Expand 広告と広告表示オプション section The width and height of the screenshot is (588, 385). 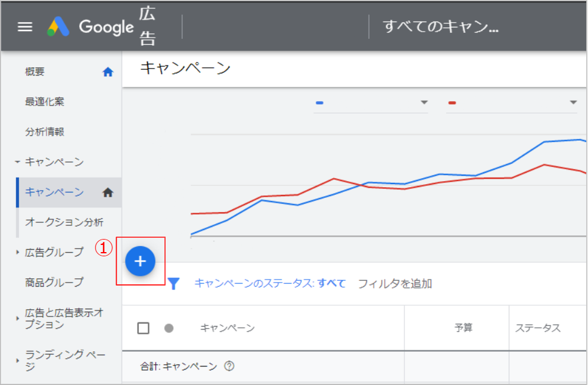coord(18,319)
